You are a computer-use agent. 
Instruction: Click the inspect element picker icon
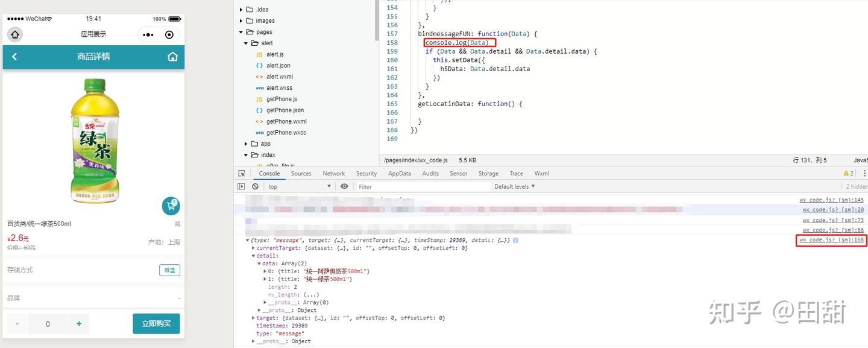(242, 173)
